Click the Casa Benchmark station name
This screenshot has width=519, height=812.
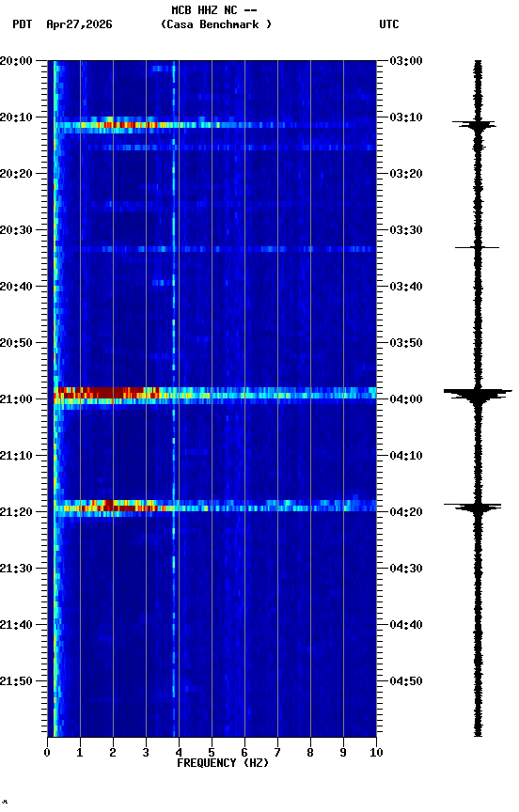tap(216, 24)
